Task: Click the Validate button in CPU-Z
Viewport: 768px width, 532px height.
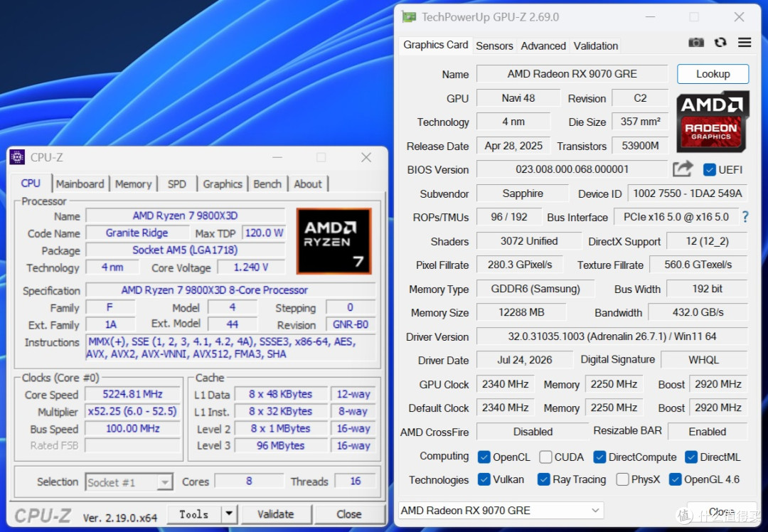Action: click(x=276, y=514)
